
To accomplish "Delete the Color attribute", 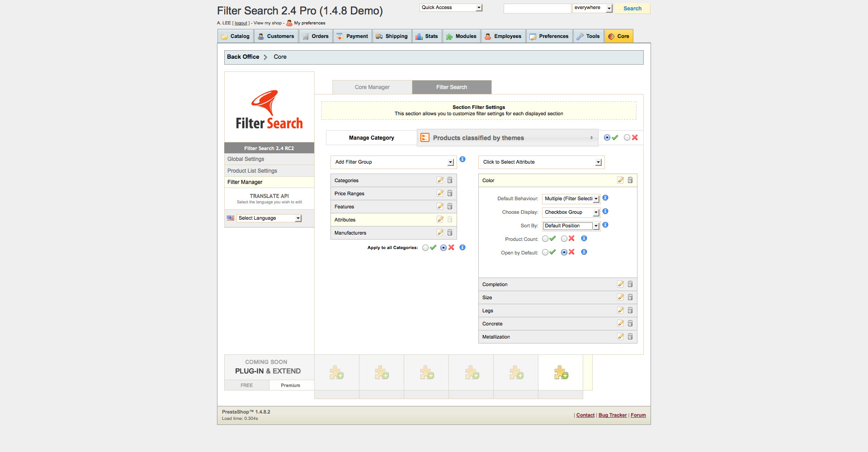I will click(630, 180).
